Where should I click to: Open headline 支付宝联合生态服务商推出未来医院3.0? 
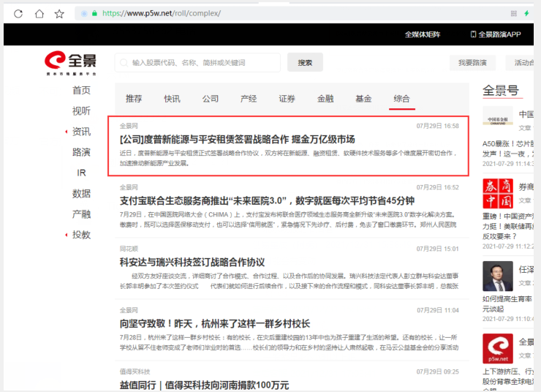click(267, 201)
